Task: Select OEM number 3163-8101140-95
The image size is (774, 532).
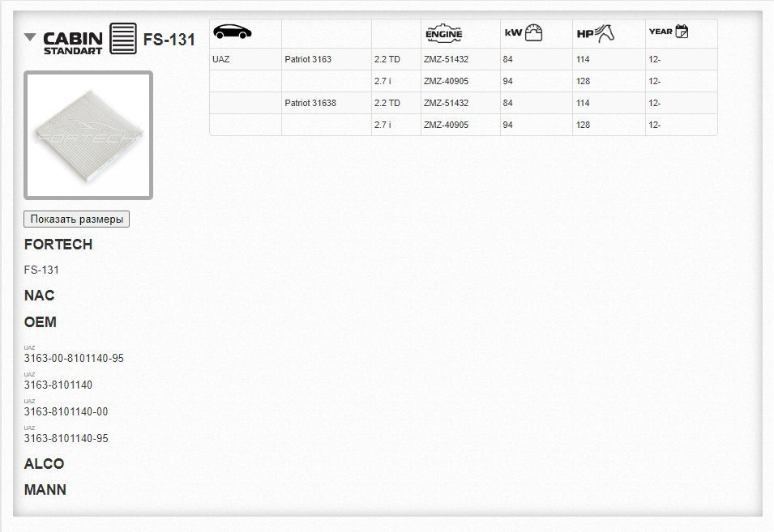Action: [66, 438]
